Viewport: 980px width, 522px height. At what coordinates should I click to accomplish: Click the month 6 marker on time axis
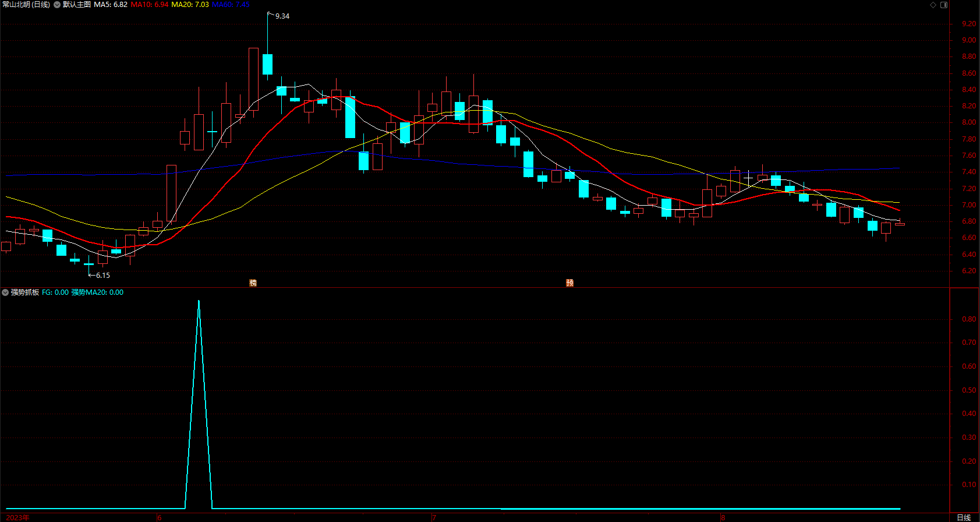coord(160,517)
